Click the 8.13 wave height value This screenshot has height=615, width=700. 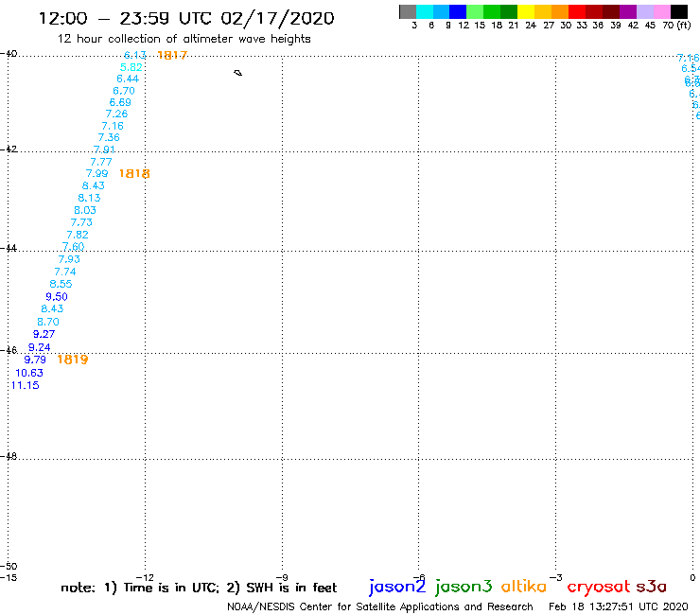click(x=89, y=199)
